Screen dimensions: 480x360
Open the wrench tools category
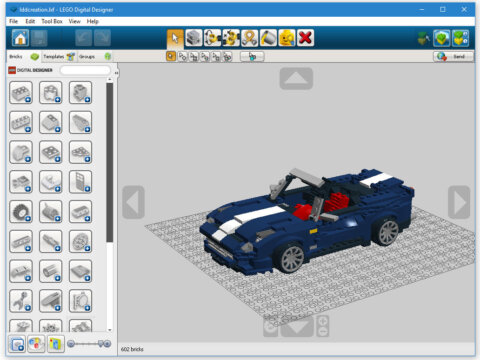point(21,301)
